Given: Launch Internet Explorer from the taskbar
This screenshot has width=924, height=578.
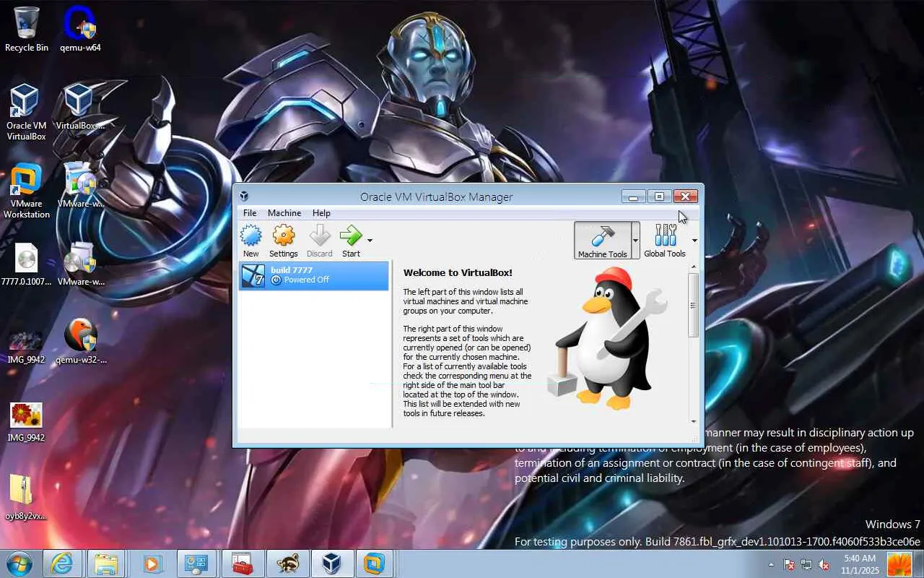Looking at the screenshot, I should coord(61,564).
